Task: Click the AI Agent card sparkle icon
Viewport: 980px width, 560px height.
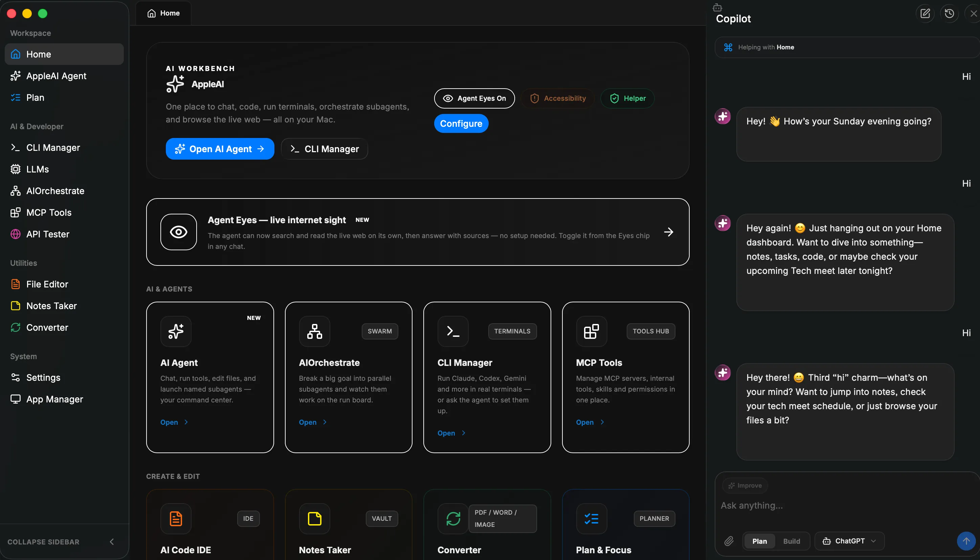Action: tap(176, 331)
